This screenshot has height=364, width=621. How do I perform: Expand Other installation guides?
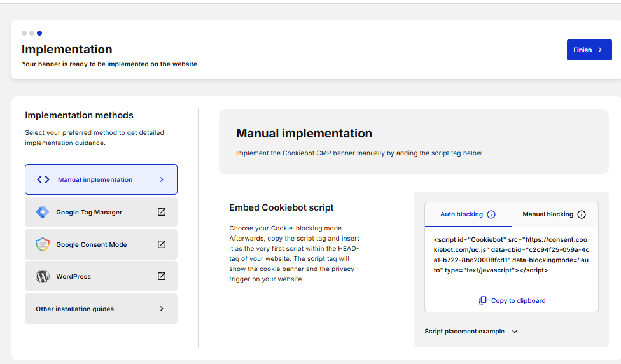(x=101, y=309)
